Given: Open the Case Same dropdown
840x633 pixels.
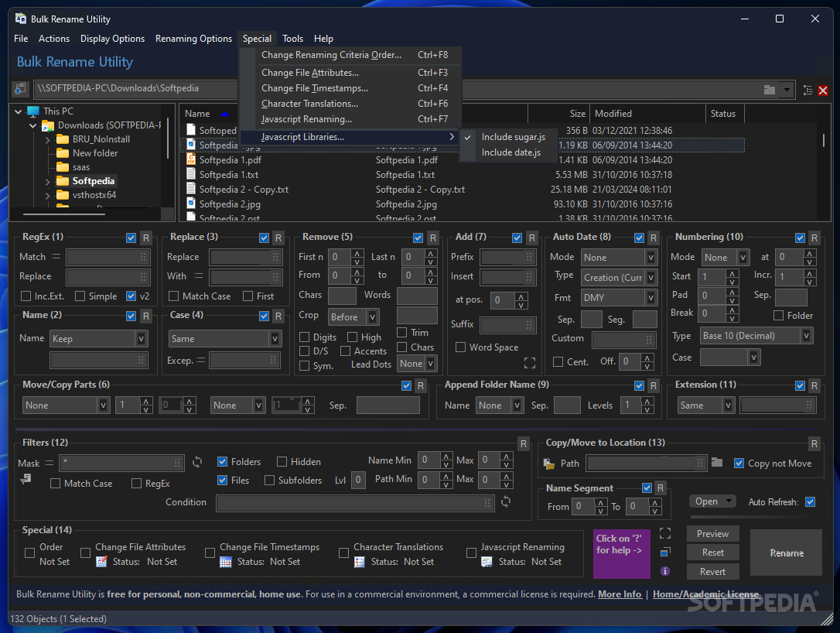Looking at the screenshot, I should pyautogui.click(x=275, y=339).
